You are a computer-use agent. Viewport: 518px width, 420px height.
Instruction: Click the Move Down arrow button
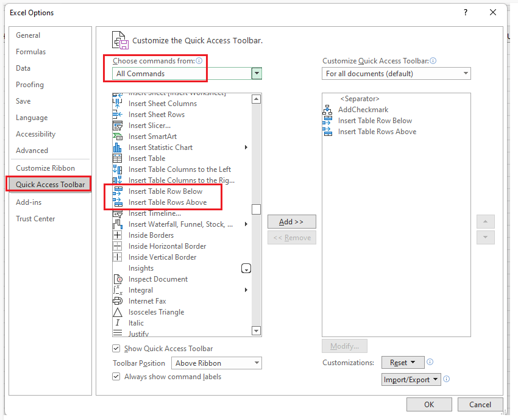tap(485, 237)
